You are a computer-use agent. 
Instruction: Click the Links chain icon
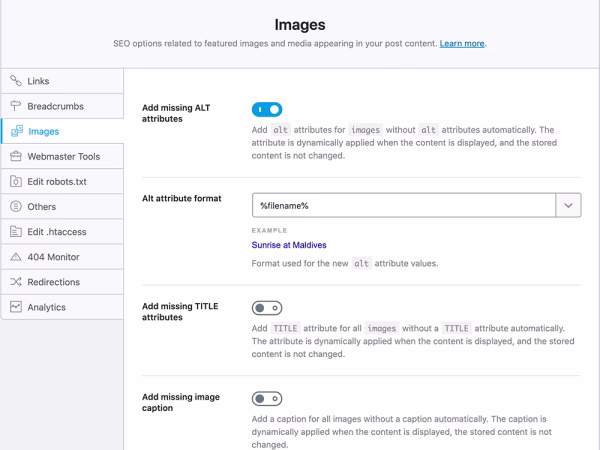(x=16, y=81)
